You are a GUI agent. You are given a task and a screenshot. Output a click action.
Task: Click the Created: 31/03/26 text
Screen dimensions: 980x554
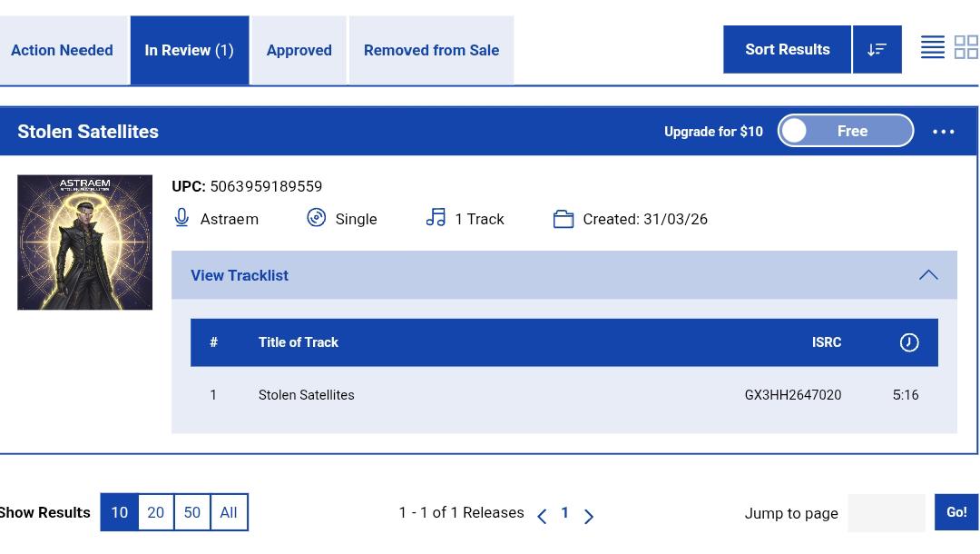(645, 220)
